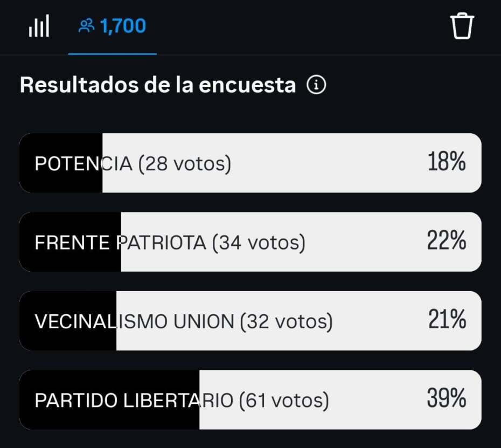This screenshot has height=448, width=501.
Task: Click dark fill of FRENTE PATRIOTA bar
Action: pyautogui.click(x=70, y=242)
